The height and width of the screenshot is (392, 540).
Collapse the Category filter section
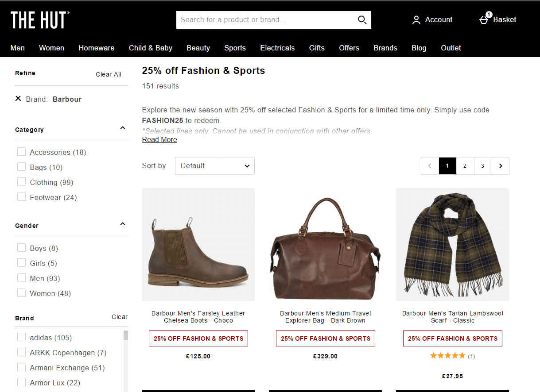coord(123,128)
